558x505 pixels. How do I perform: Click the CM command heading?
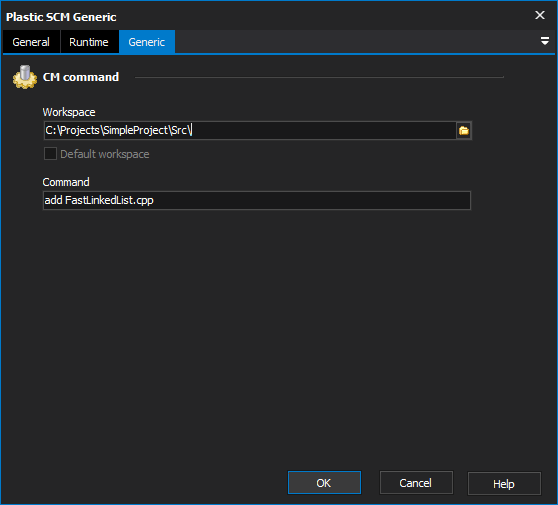coord(81,77)
